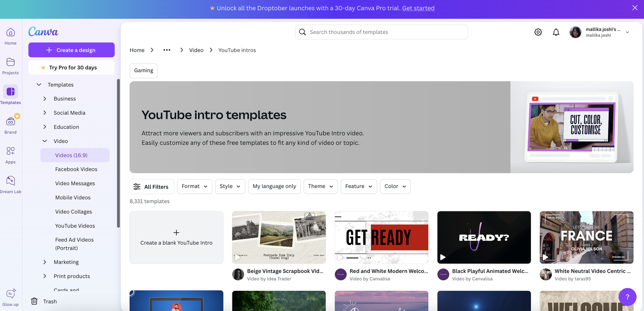Open the Dream Lab sidebar icon
Screen dimensions: 644x311
(11, 181)
